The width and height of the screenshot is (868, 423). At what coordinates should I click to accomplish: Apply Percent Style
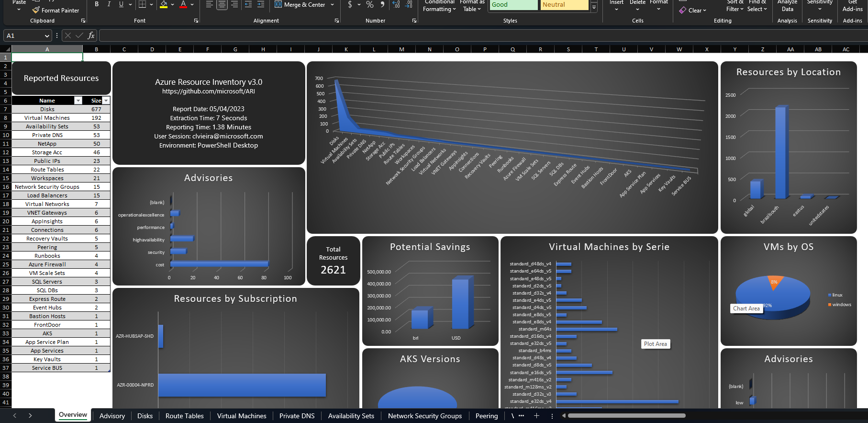(370, 4)
